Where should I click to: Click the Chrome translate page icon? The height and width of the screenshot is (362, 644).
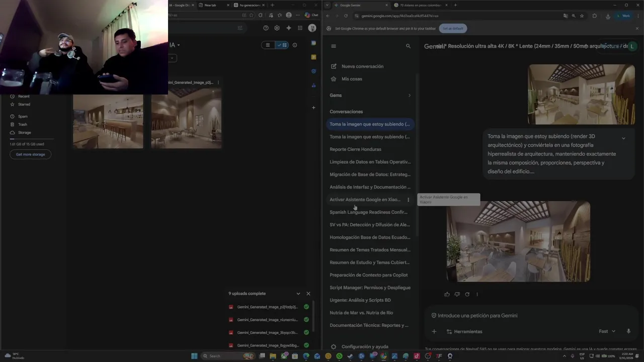(x=566, y=16)
